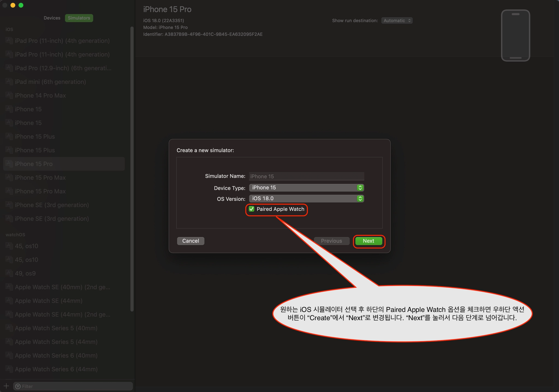
Task: Click the iPhone 15 Pro device thumbnail
Action: tap(515, 35)
